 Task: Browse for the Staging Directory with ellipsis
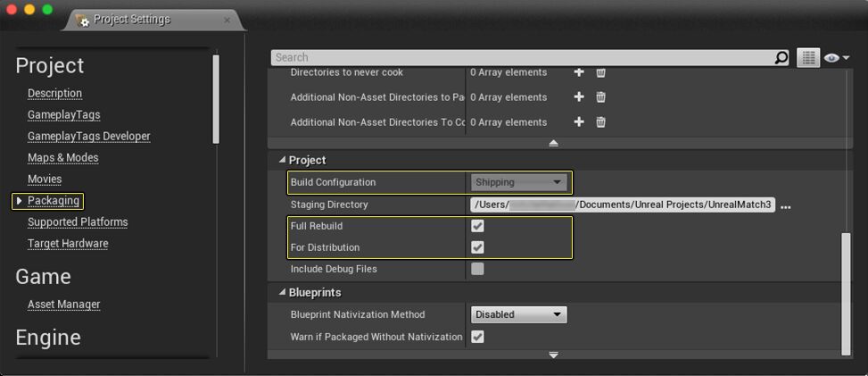point(786,207)
